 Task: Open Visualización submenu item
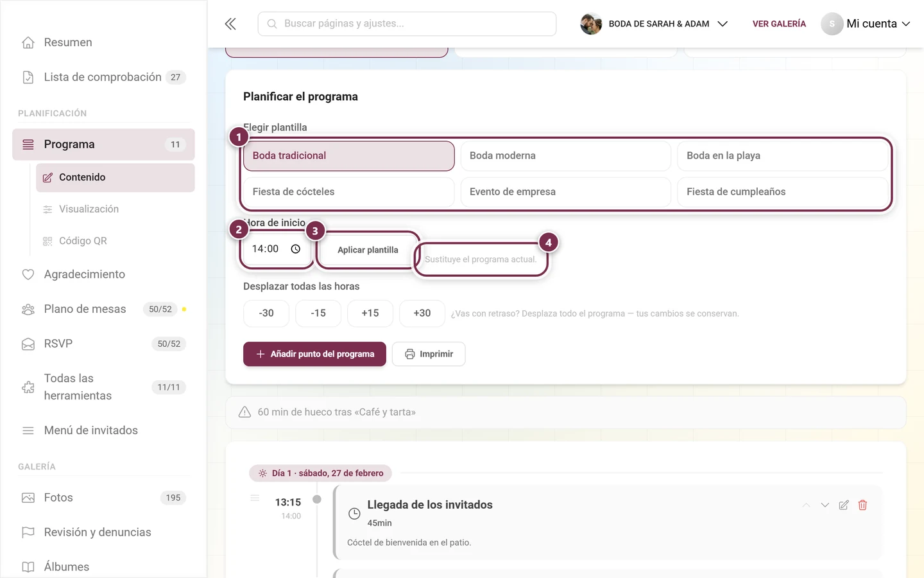116,209
